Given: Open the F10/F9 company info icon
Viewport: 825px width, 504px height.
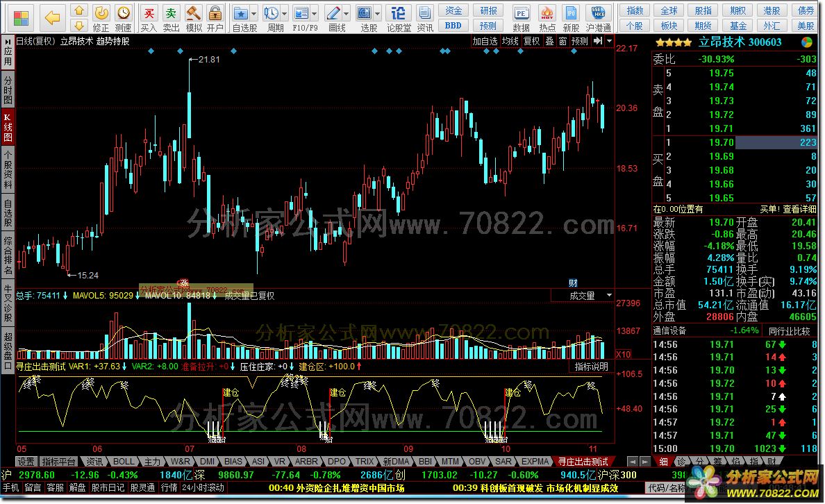Looking at the screenshot, I should 301,13.
